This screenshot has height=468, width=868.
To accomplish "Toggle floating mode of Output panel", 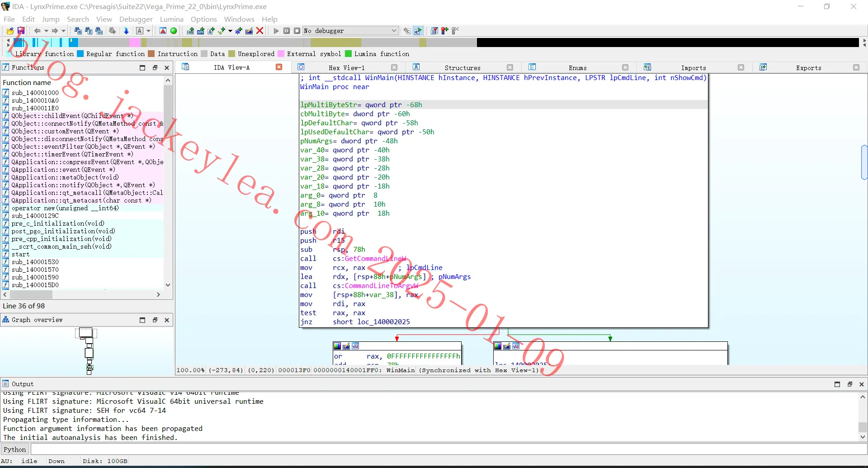I will tap(849, 384).
